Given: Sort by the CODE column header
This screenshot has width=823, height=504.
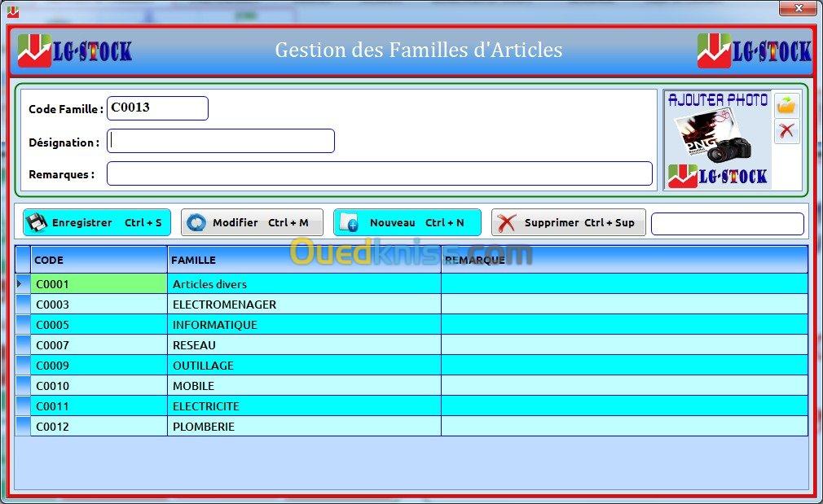Looking at the screenshot, I should pos(99,260).
